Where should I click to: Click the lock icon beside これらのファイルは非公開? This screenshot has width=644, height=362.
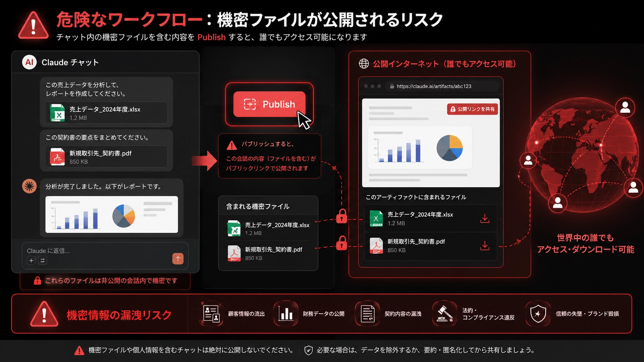37,280
